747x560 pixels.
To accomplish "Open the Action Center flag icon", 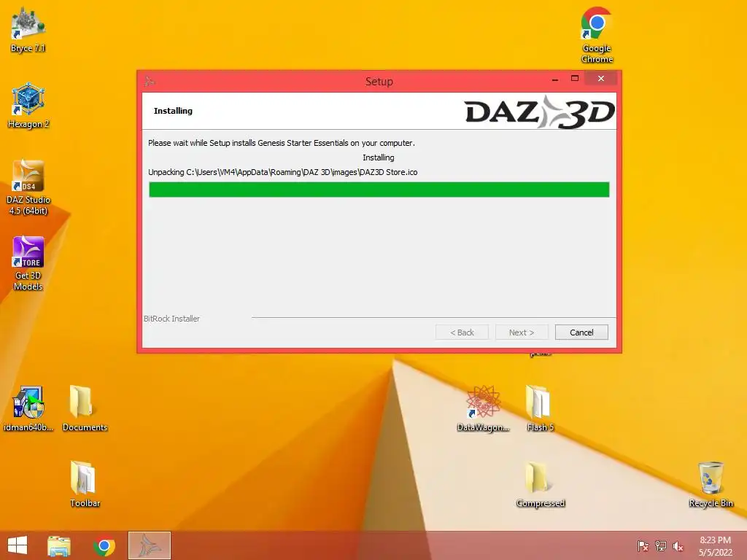I will pos(643,545).
